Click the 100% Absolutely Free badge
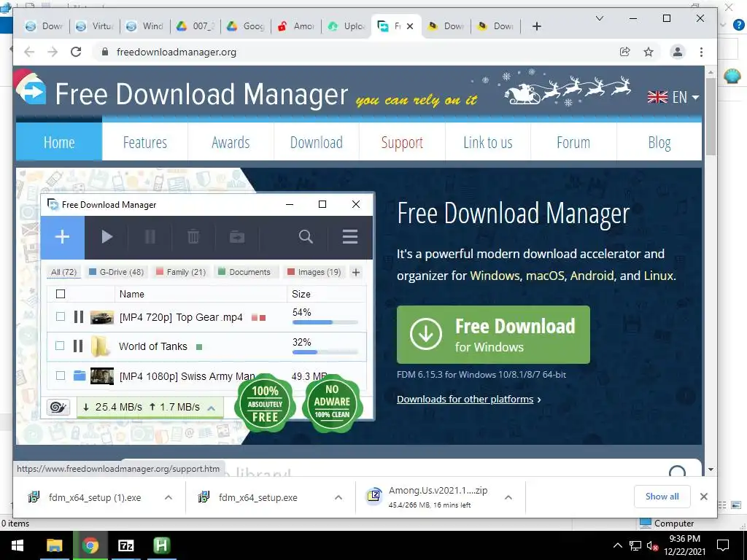The height and width of the screenshot is (560, 747). (x=265, y=404)
